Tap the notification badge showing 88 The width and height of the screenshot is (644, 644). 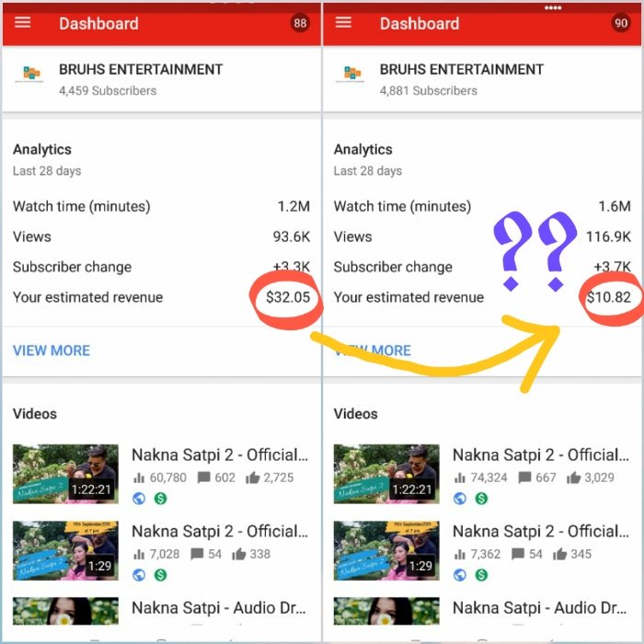pyautogui.click(x=300, y=23)
